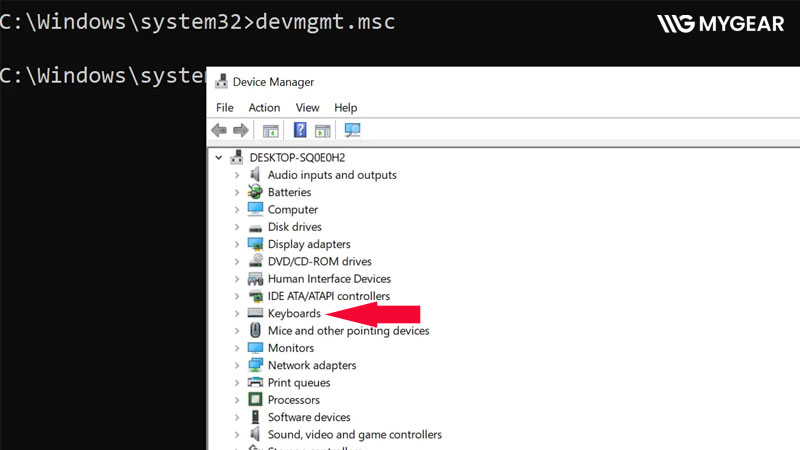Select the Display adapters label
The image size is (800, 450).
(309, 244)
